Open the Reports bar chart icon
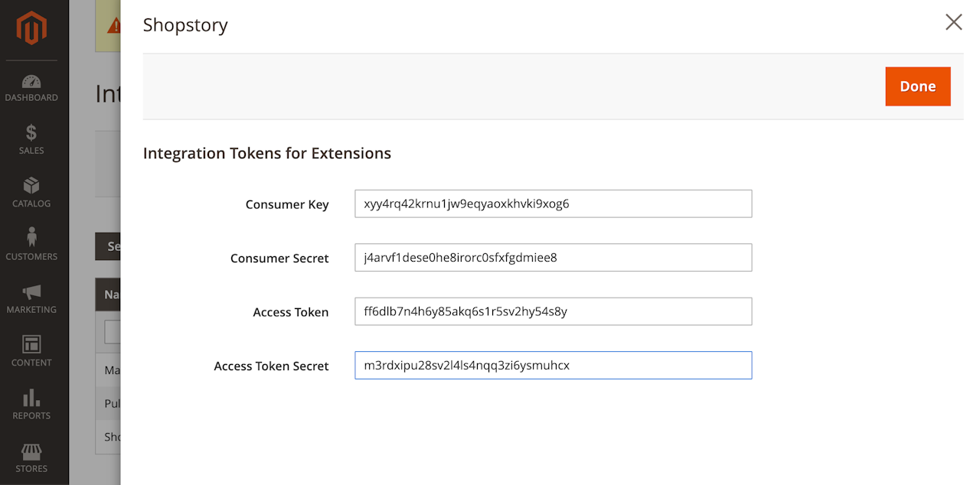The image size is (980, 485). (x=31, y=397)
